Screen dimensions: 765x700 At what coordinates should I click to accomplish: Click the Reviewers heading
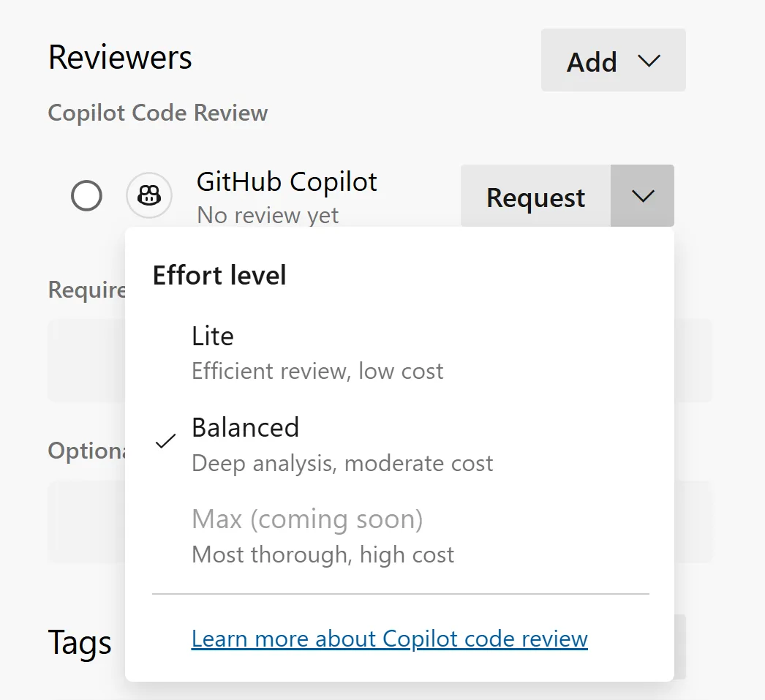pos(120,58)
